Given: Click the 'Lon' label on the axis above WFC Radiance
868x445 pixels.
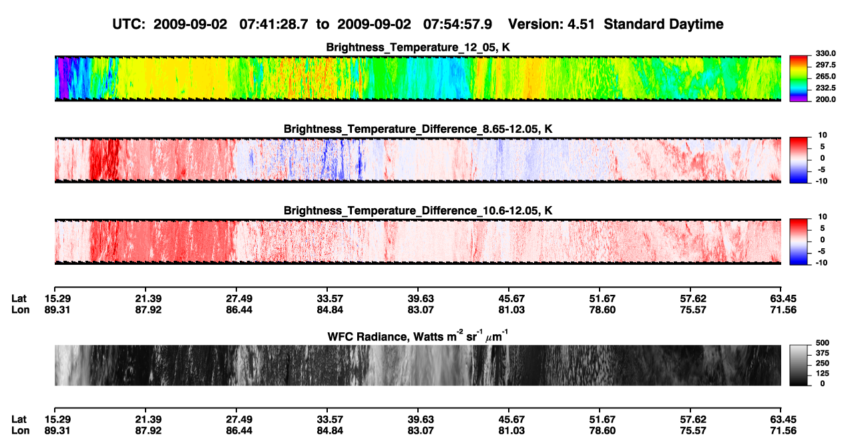Looking at the screenshot, I should click(x=20, y=310).
